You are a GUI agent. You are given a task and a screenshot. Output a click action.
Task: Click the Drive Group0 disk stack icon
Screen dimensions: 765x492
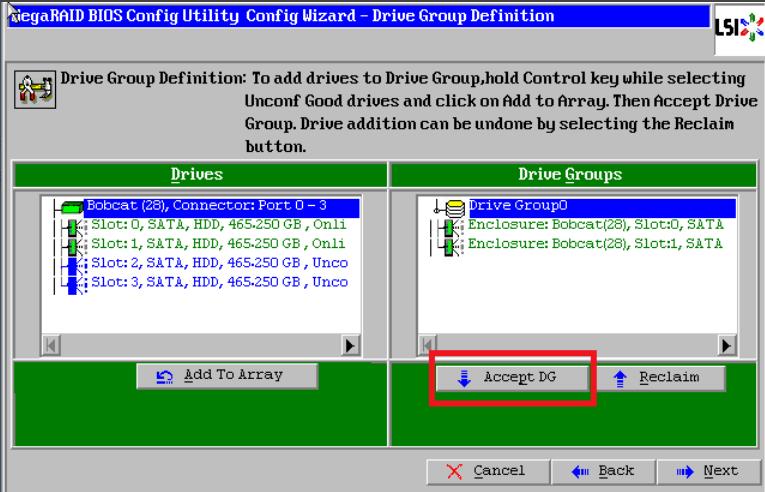(454, 207)
